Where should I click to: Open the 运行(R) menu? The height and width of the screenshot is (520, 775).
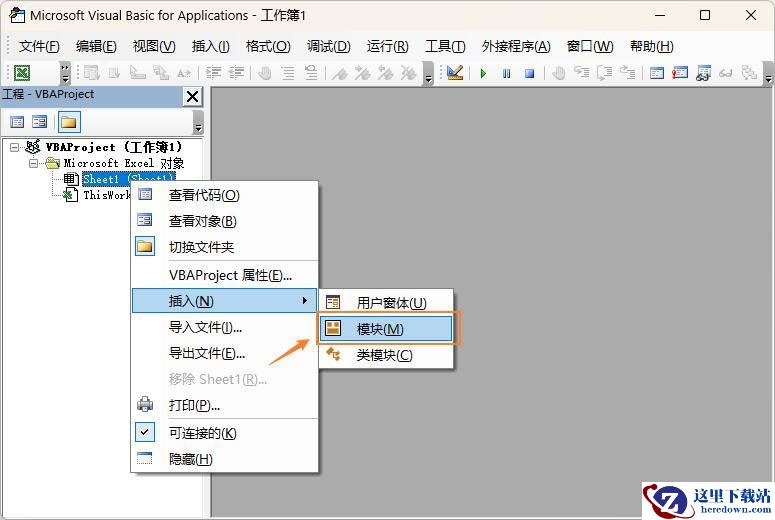(388, 46)
